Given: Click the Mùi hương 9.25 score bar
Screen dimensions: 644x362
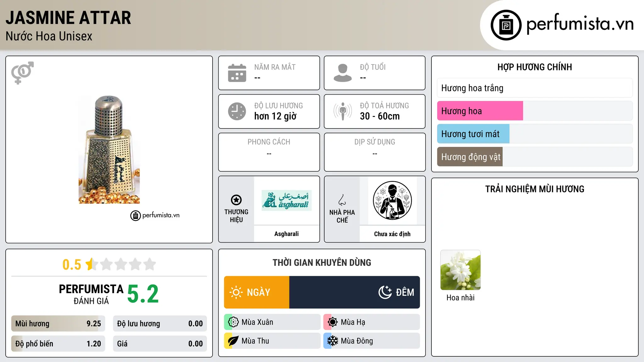Looking at the screenshot, I should (58, 324).
